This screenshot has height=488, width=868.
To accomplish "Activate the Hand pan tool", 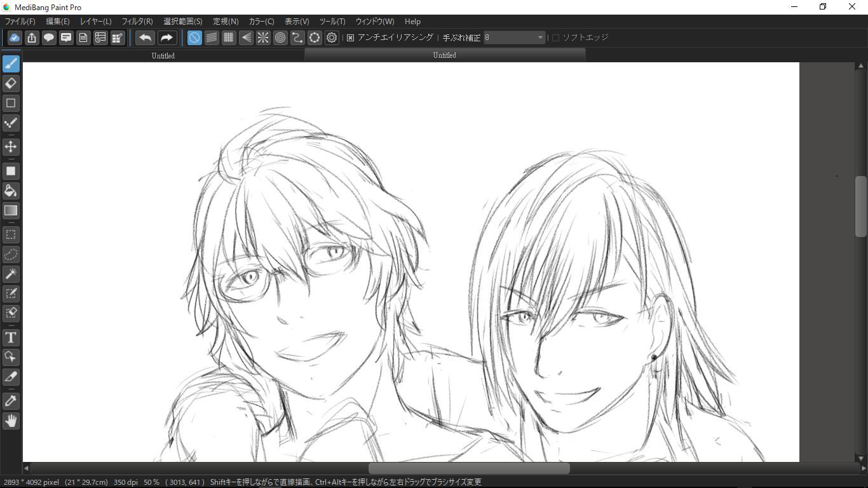I will coord(11,421).
